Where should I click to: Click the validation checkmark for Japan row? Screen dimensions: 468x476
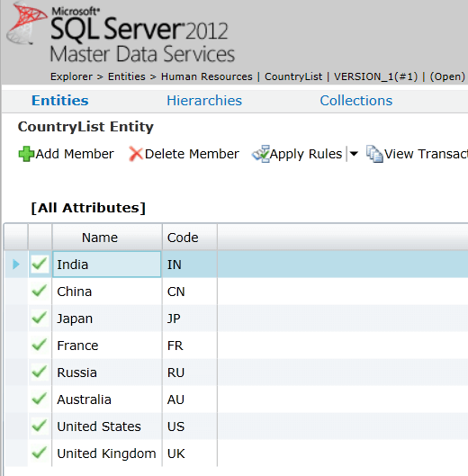point(40,319)
